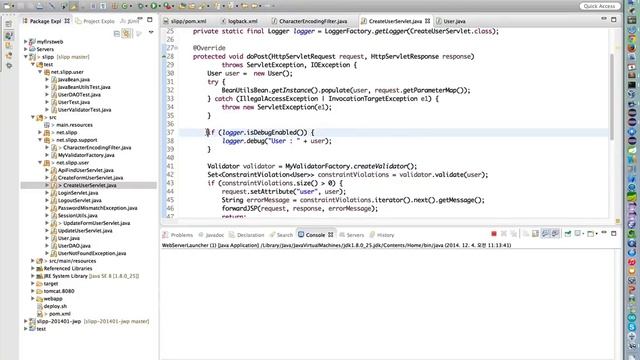Viewport: 640px width, 360px height.
Task: Click the New file toolbar icon
Action: click(7, 6)
